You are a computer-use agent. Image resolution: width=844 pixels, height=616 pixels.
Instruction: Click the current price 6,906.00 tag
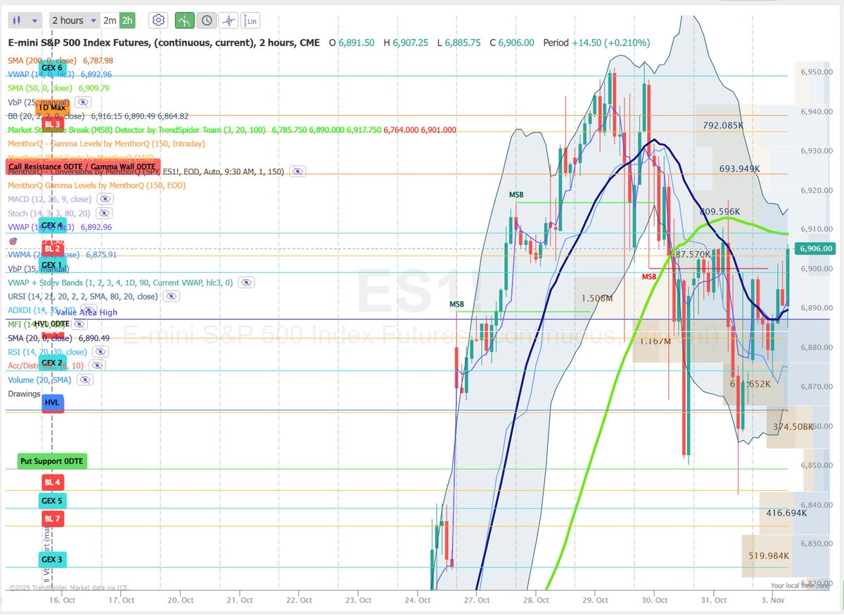(817, 248)
